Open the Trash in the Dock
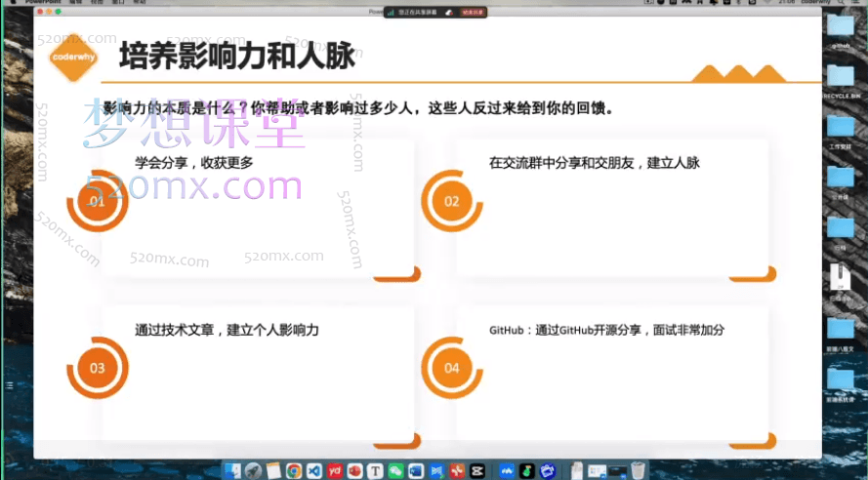The width and height of the screenshot is (868, 480). [639, 470]
